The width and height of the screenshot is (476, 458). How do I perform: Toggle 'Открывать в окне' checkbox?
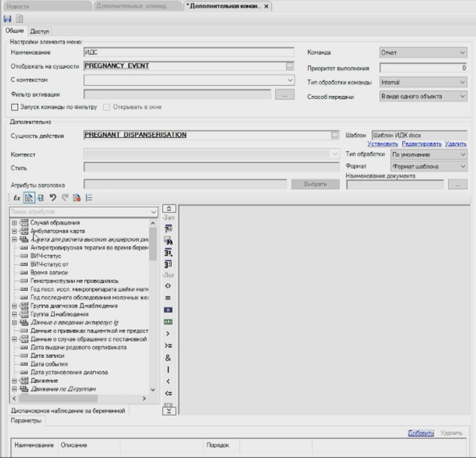(x=106, y=107)
